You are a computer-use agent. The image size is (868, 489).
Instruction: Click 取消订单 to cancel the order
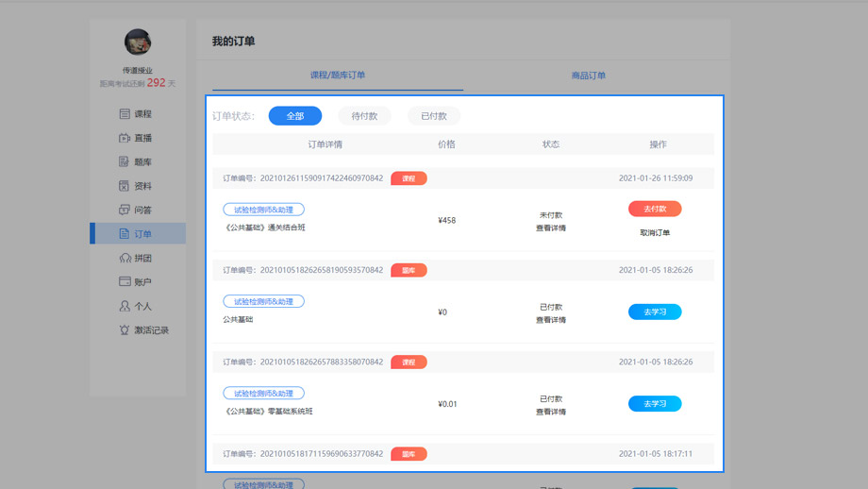[x=655, y=233]
